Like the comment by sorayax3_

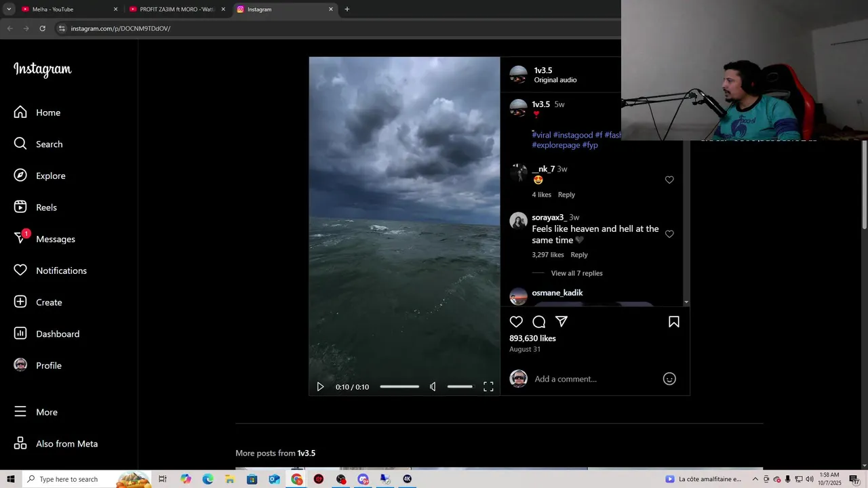click(x=669, y=234)
